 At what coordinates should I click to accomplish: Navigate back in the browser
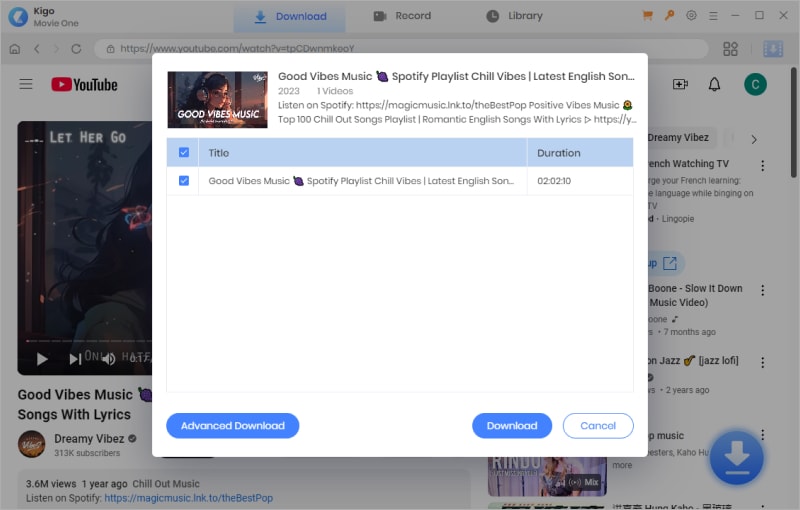[37, 49]
